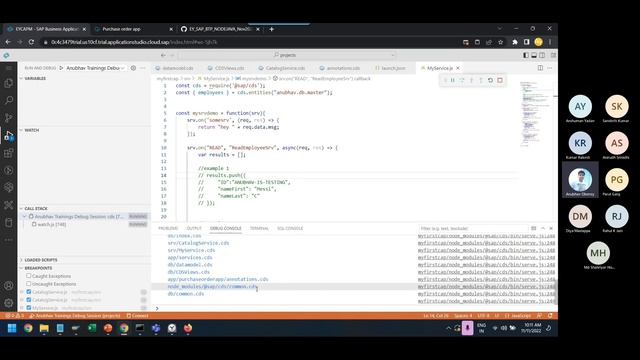Open the Search view in activity bar
Viewport: 640px width, 360px height.
[x=9, y=100]
